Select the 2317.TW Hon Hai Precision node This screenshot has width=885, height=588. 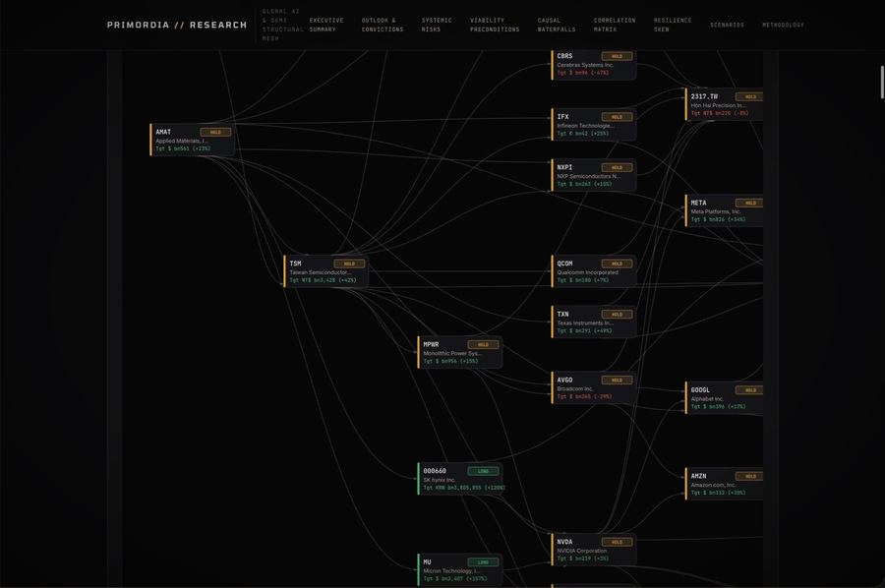tap(725, 104)
